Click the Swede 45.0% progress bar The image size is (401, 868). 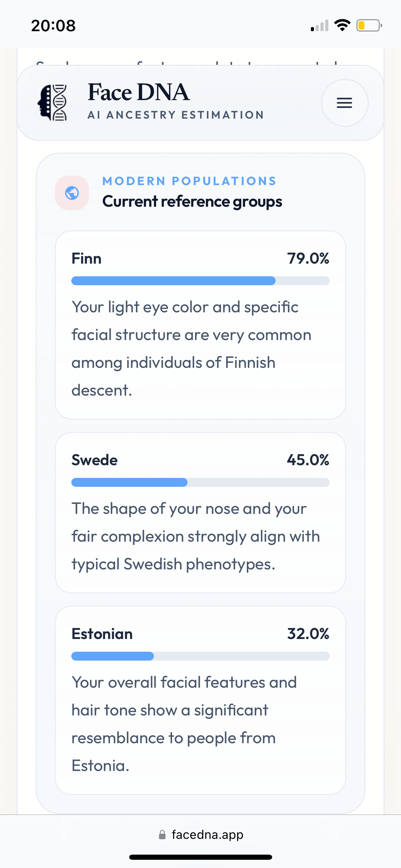(200, 482)
